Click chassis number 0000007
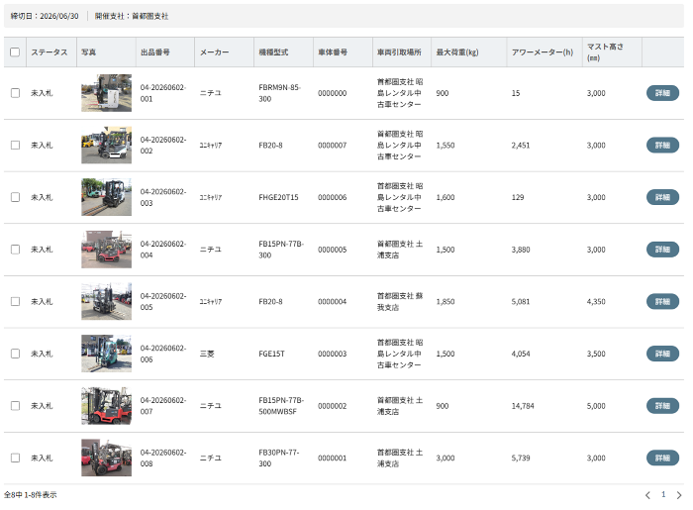This screenshot has width=693, height=510. (x=332, y=145)
